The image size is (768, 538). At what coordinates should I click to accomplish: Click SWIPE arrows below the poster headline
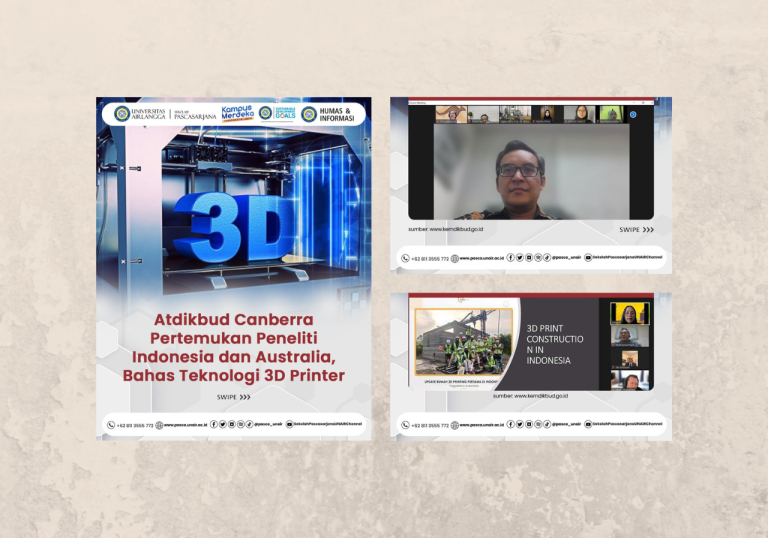[234, 397]
